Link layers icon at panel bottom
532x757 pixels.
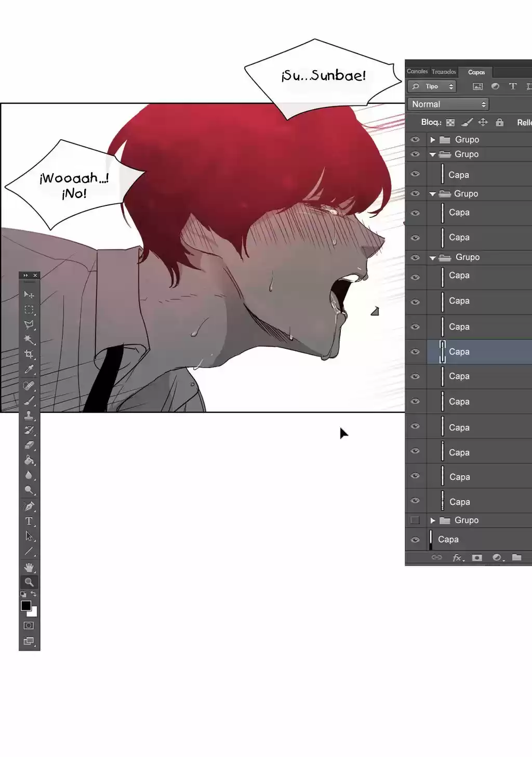[x=437, y=557]
